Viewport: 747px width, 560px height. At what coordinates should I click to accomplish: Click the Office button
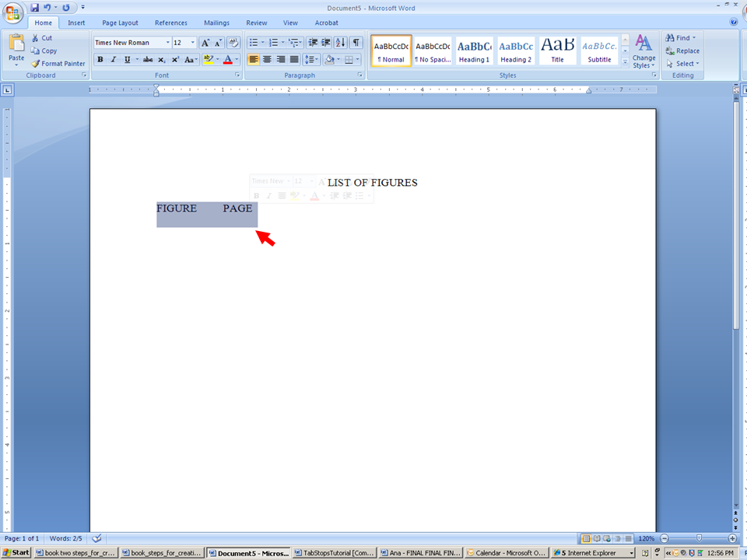click(x=12, y=12)
